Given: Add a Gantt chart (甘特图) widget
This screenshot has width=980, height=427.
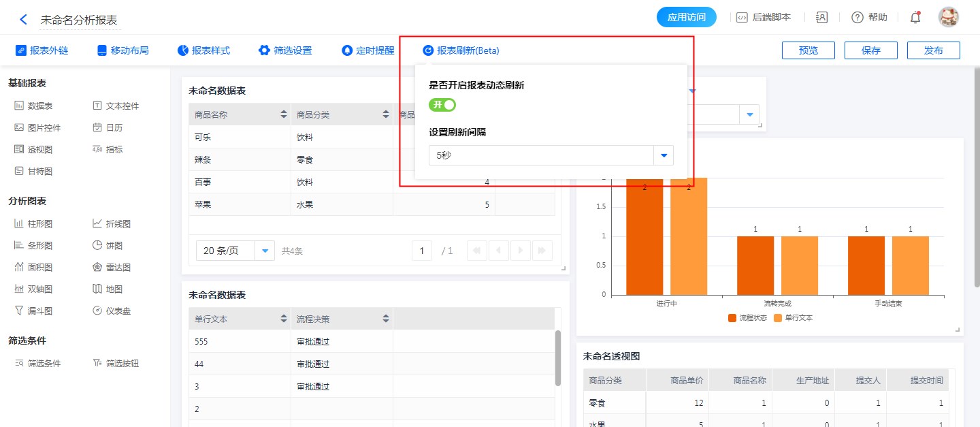Looking at the screenshot, I should point(34,172).
